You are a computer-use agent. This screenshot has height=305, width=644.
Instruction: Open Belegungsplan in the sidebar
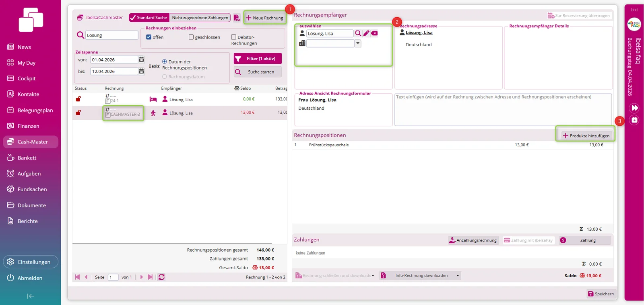pos(31,110)
